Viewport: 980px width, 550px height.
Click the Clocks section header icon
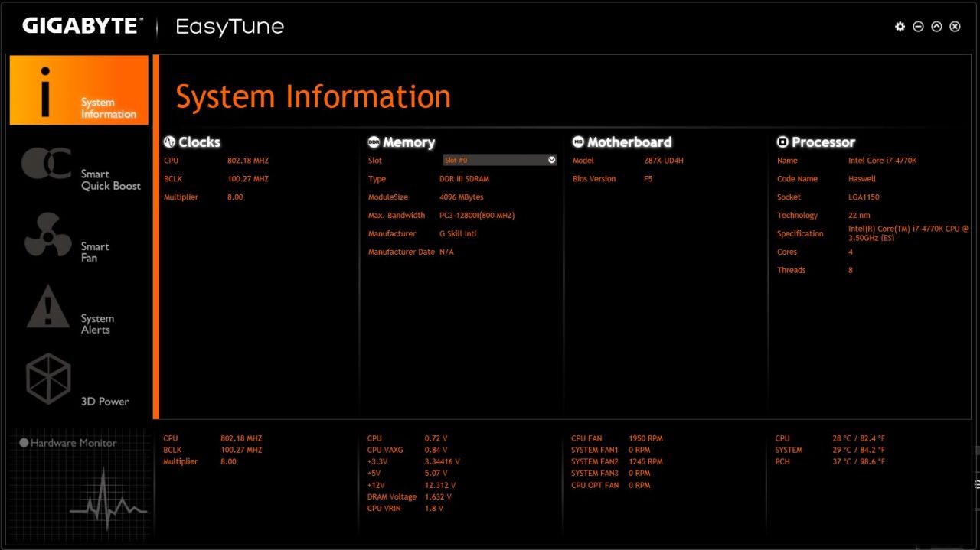169,142
